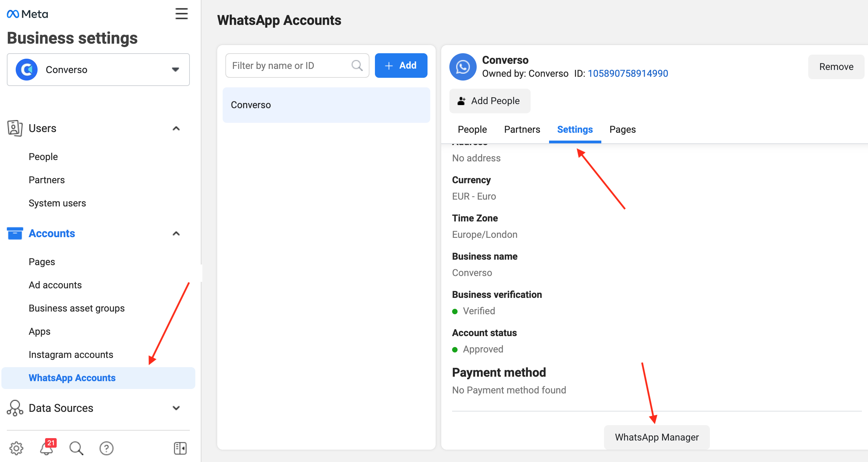Click the Users section icon
The image size is (868, 462).
point(15,128)
